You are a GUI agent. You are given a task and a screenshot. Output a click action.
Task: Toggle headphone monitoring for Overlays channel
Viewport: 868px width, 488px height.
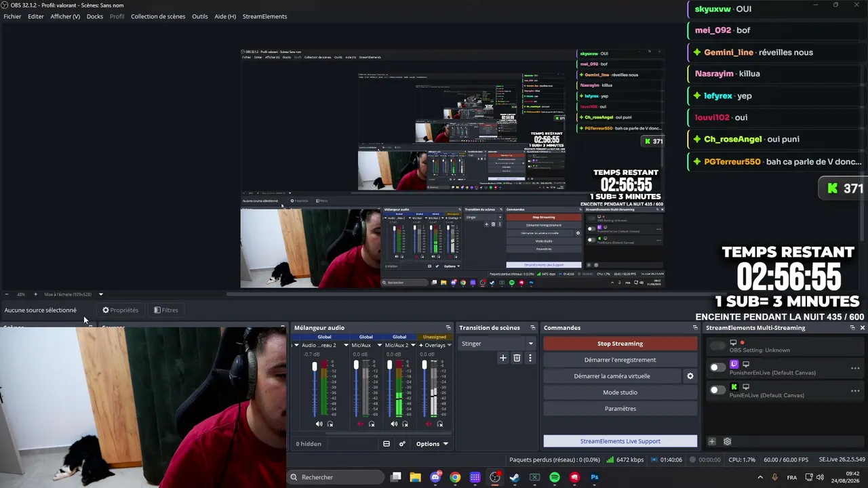click(440, 424)
